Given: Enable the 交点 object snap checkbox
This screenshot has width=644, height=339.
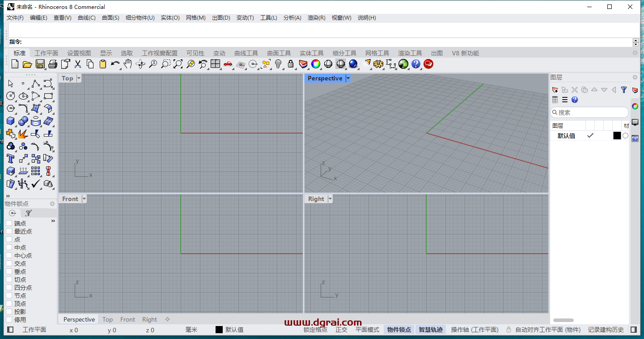Looking at the screenshot, I should click(9, 264).
